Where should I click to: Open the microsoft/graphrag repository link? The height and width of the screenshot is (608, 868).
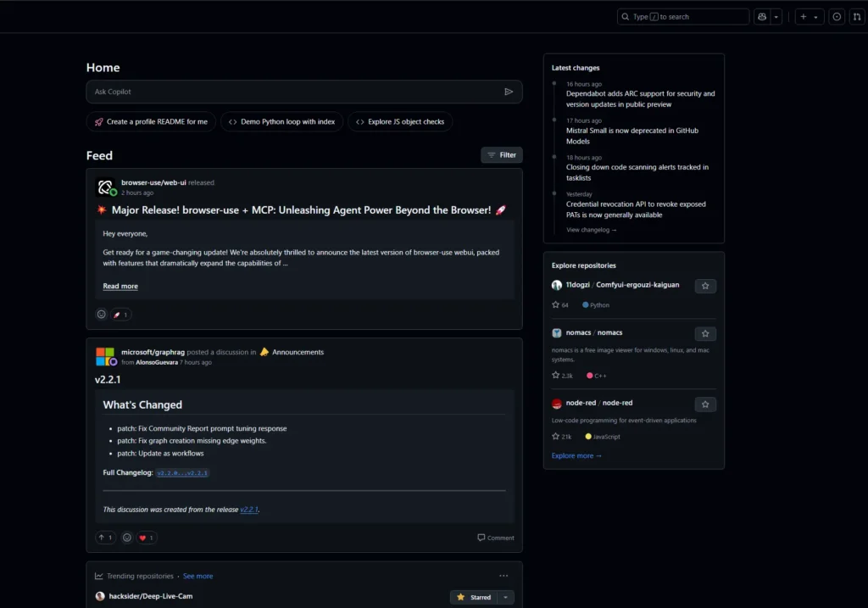(153, 352)
